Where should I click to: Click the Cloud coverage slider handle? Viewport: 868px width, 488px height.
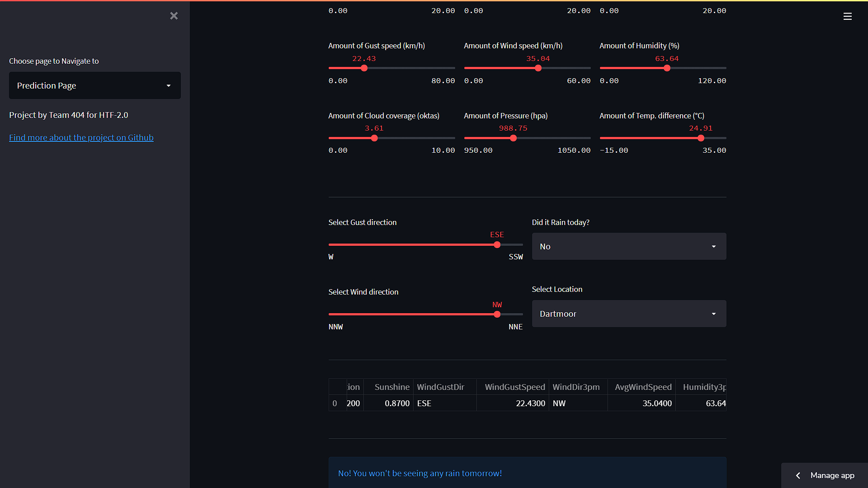(x=374, y=138)
